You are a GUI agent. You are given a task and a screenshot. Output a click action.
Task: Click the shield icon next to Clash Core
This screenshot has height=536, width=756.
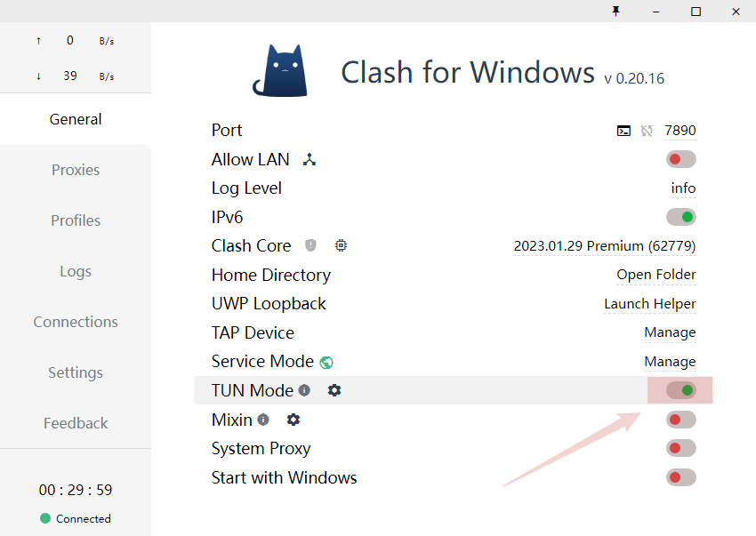click(x=310, y=245)
